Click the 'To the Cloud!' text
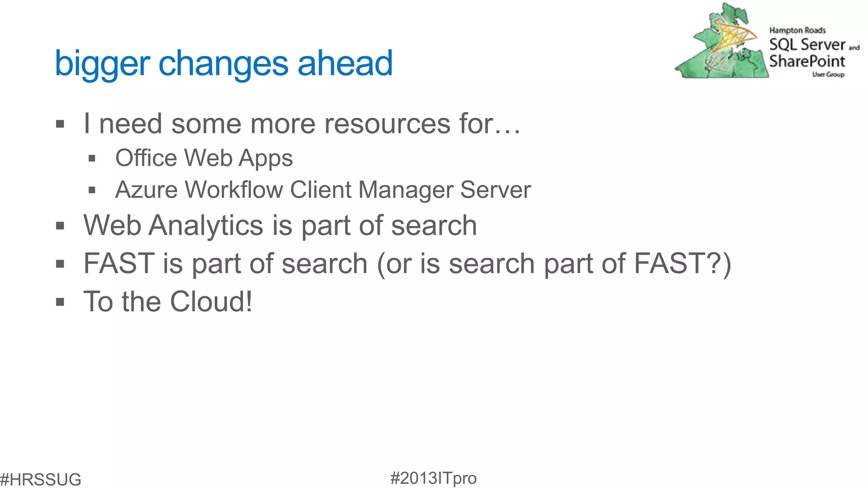This screenshot has width=868, height=488. click(168, 302)
